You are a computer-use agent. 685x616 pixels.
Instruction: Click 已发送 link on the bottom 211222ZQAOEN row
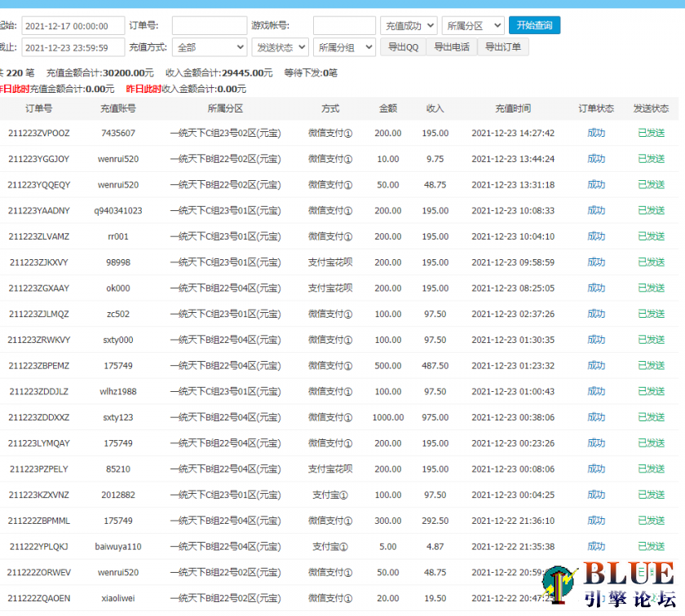point(651,598)
